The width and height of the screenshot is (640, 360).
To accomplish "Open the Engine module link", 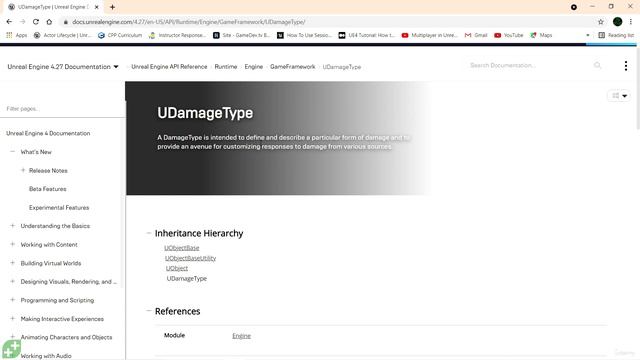I will pos(241,336).
